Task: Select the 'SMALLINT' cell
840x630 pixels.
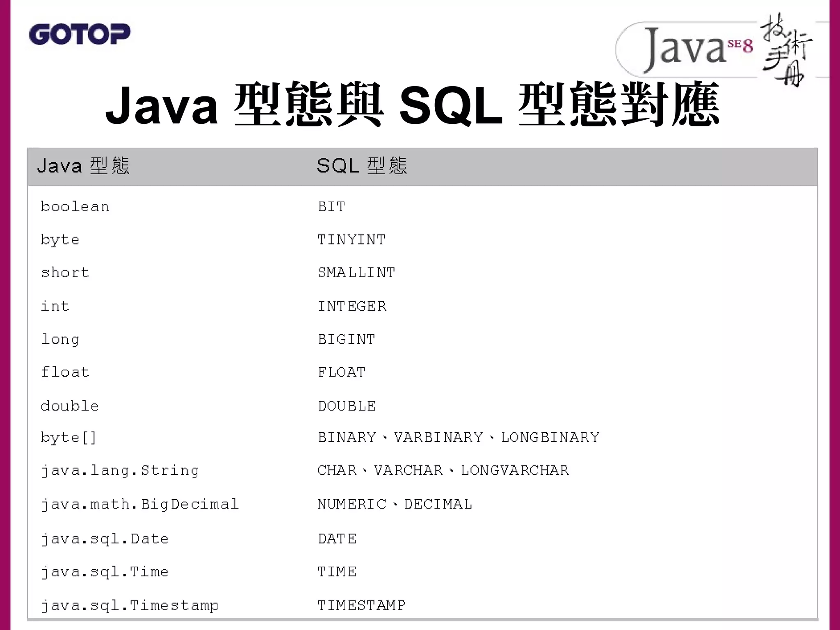Action: (x=357, y=272)
